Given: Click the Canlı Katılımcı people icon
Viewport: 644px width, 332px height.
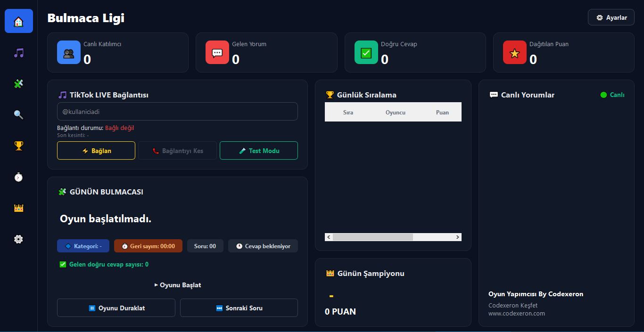Looking at the screenshot, I should [x=69, y=52].
